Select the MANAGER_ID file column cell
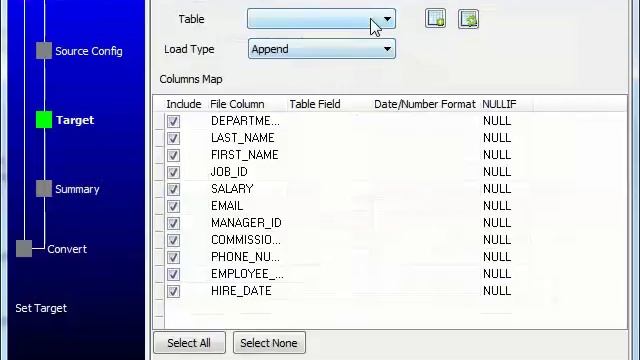Screen dimensions: 640x360 pyautogui.click(x=246, y=223)
